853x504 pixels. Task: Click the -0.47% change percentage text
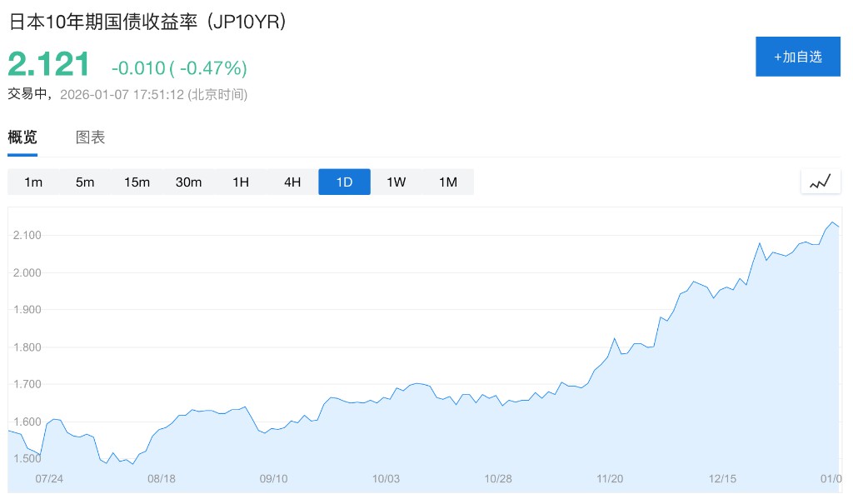click(x=208, y=67)
